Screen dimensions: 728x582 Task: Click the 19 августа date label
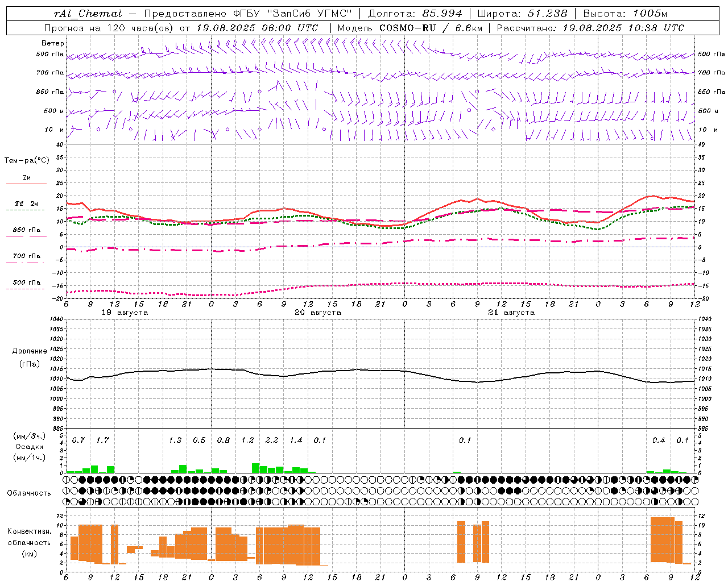(x=125, y=313)
